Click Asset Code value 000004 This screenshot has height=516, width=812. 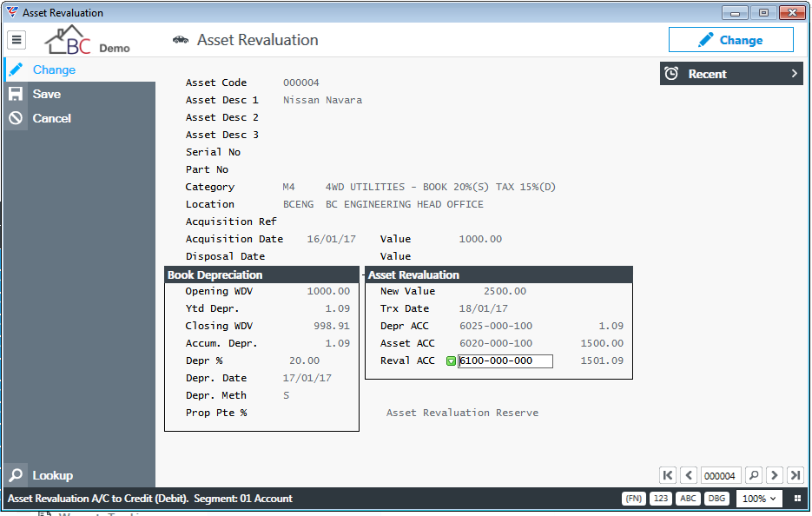(300, 83)
